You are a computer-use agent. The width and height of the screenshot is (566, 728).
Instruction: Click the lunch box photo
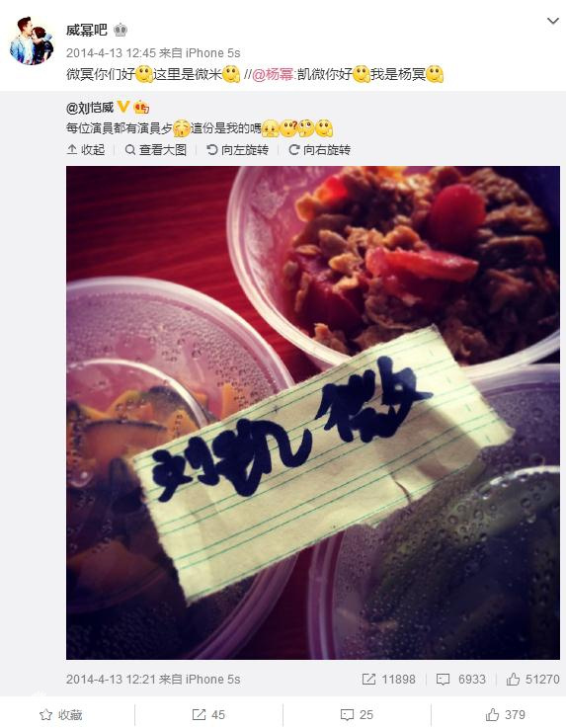pyautogui.click(x=313, y=413)
